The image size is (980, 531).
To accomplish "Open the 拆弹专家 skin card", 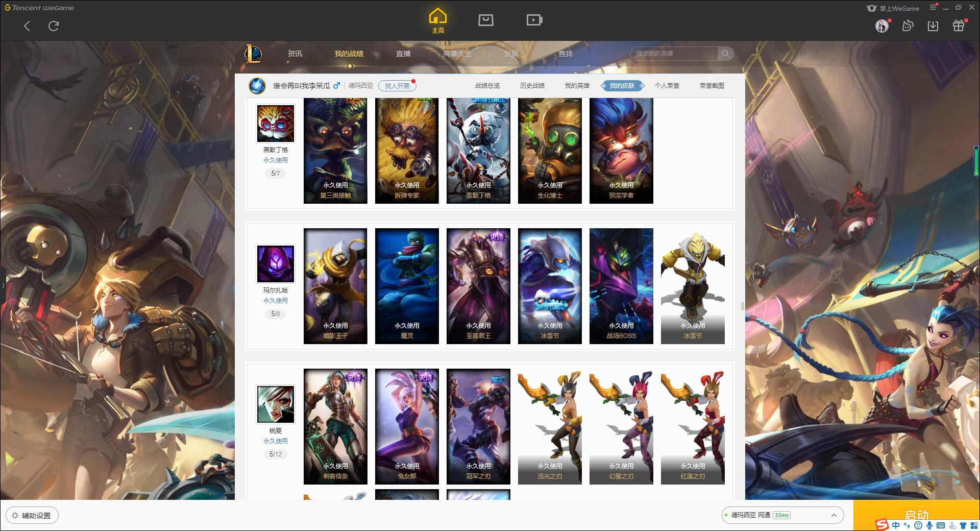I will 407,151.
